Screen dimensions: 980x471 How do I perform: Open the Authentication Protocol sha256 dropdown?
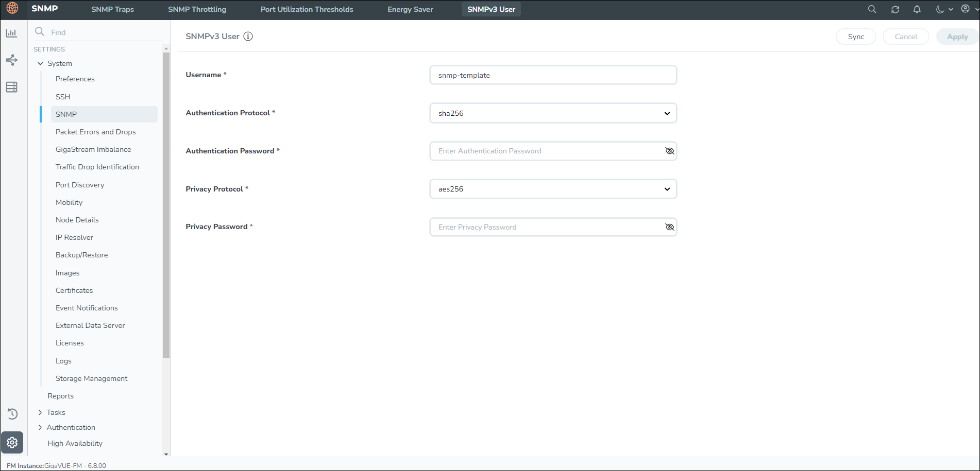coord(553,113)
